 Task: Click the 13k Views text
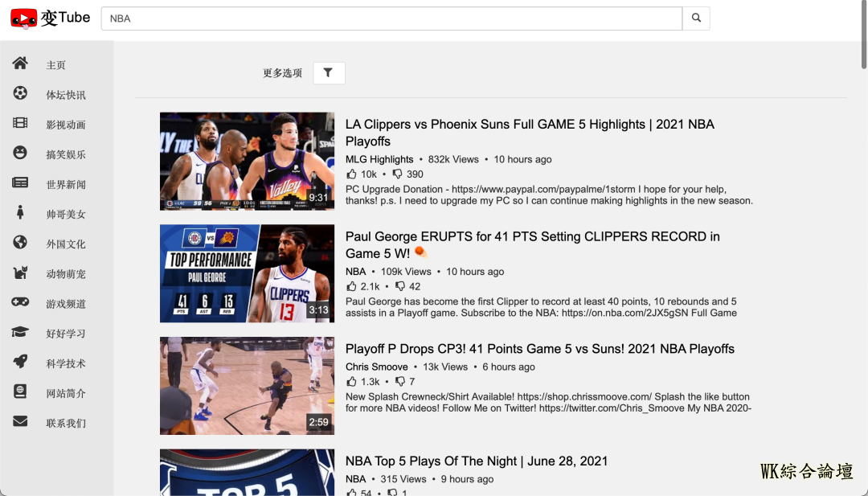tap(445, 367)
